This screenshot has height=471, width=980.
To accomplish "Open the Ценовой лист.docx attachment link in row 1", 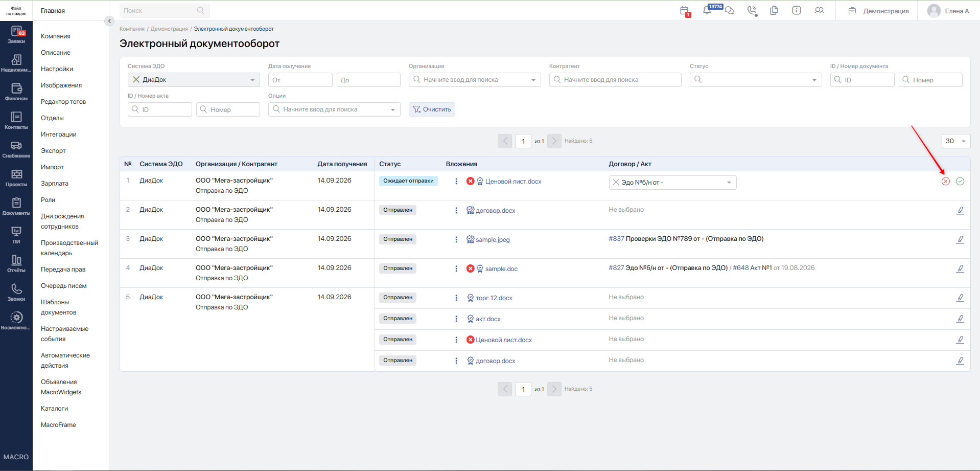I will coord(513,182).
